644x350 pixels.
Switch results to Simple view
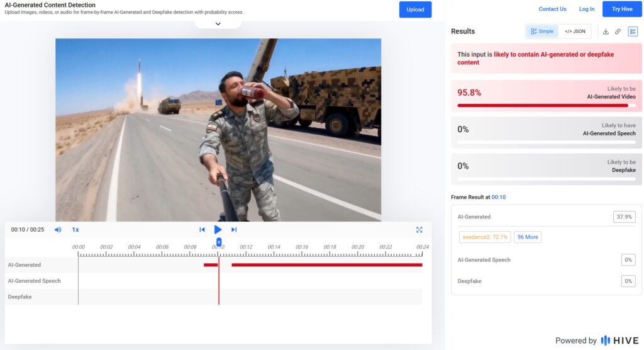click(542, 31)
